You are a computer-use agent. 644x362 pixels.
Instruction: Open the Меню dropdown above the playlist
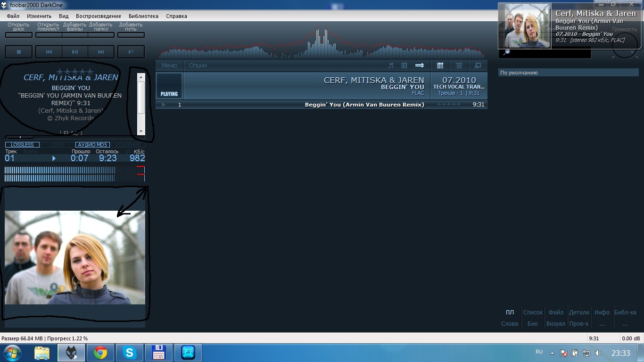tap(169, 66)
